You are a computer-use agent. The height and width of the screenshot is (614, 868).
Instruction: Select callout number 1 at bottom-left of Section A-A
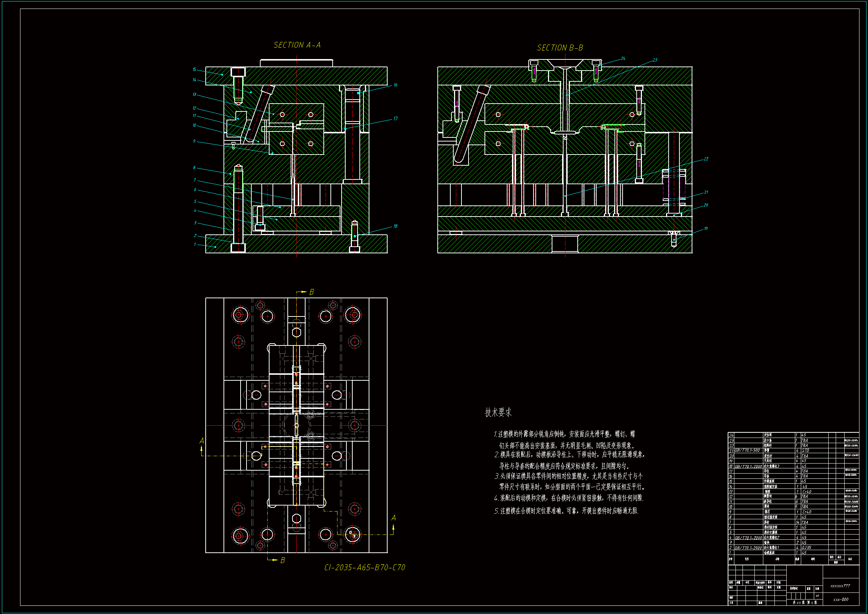tap(195, 244)
